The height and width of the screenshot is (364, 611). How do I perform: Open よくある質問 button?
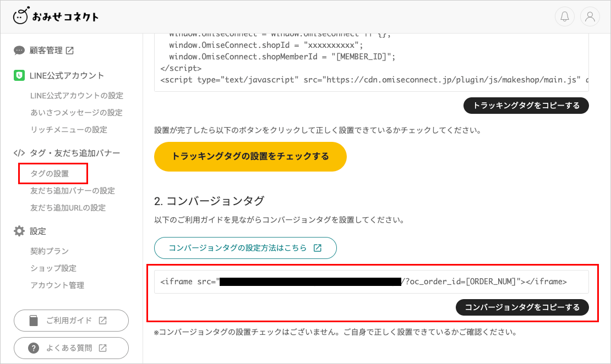[x=72, y=348]
